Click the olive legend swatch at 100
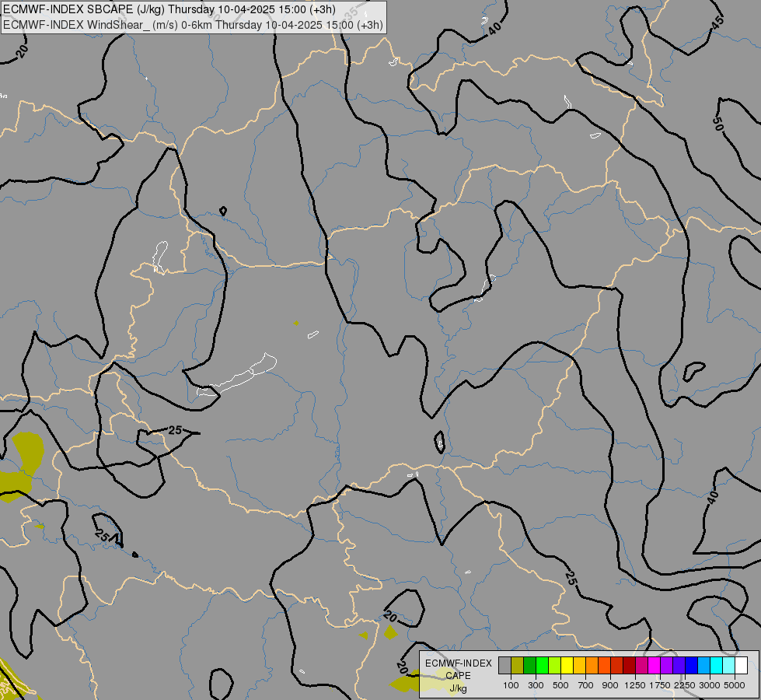Image resolution: width=761 pixels, height=700 pixels. tap(518, 666)
